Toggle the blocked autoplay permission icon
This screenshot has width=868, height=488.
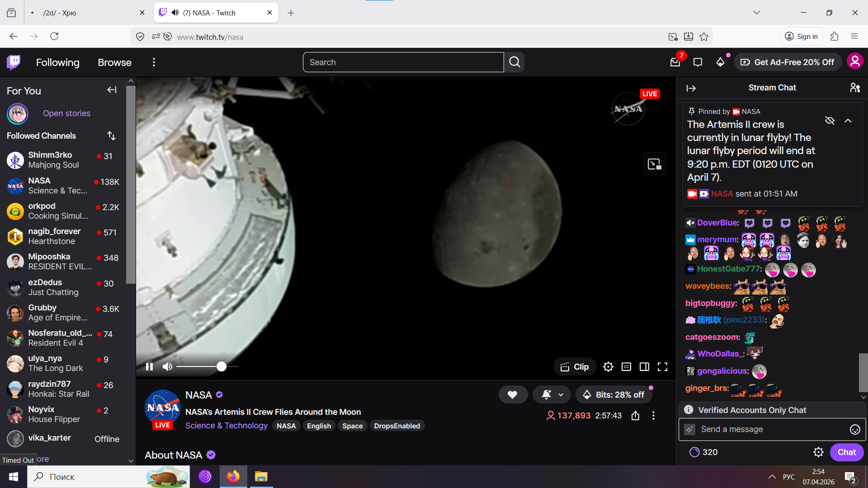click(x=167, y=37)
